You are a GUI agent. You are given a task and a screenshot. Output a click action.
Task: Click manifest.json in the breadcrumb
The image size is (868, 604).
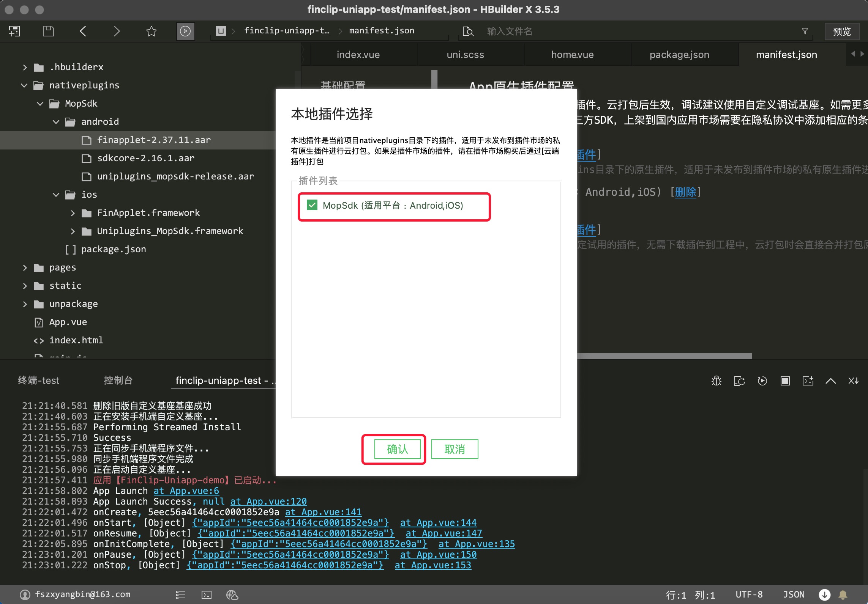(382, 30)
